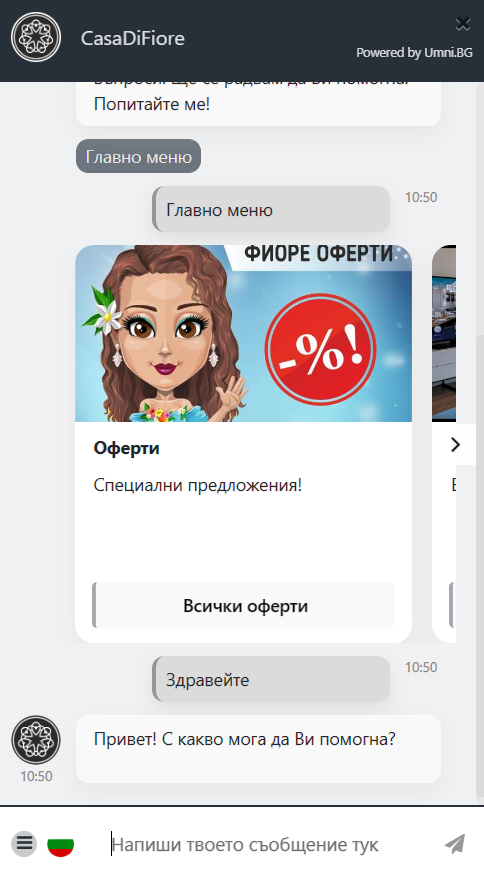Click the sent 'Здравейте' message bubble
The height and width of the screenshot is (871, 484).
[x=271, y=679]
